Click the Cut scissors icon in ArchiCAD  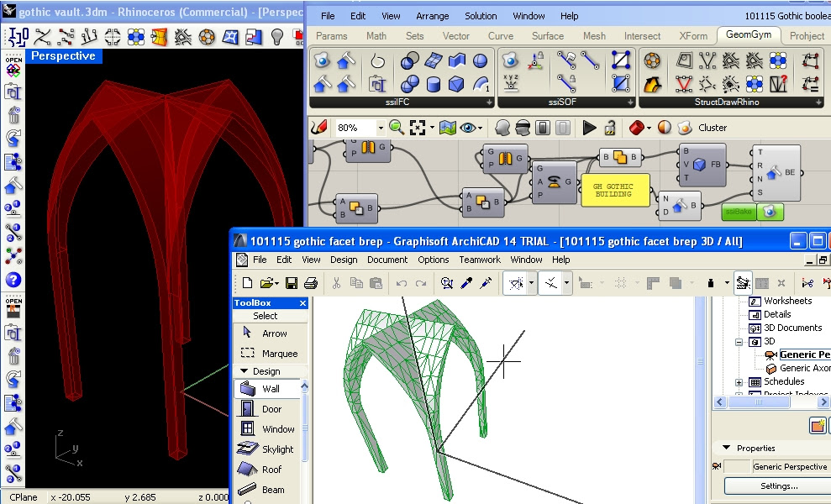pos(336,283)
